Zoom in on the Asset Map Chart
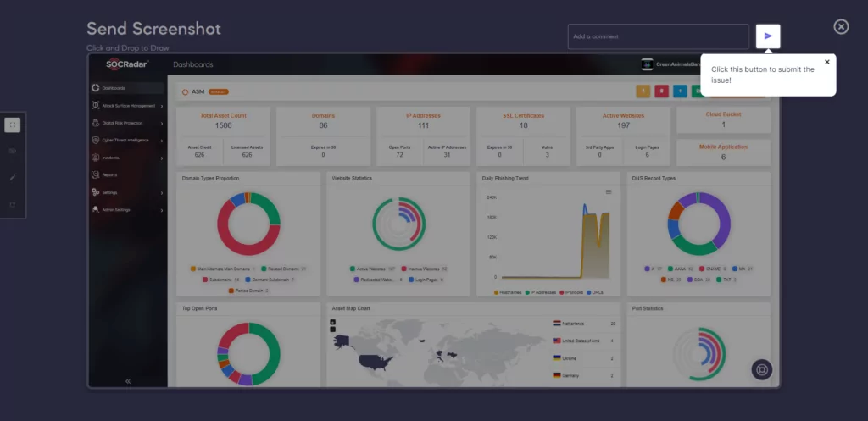 (x=332, y=322)
